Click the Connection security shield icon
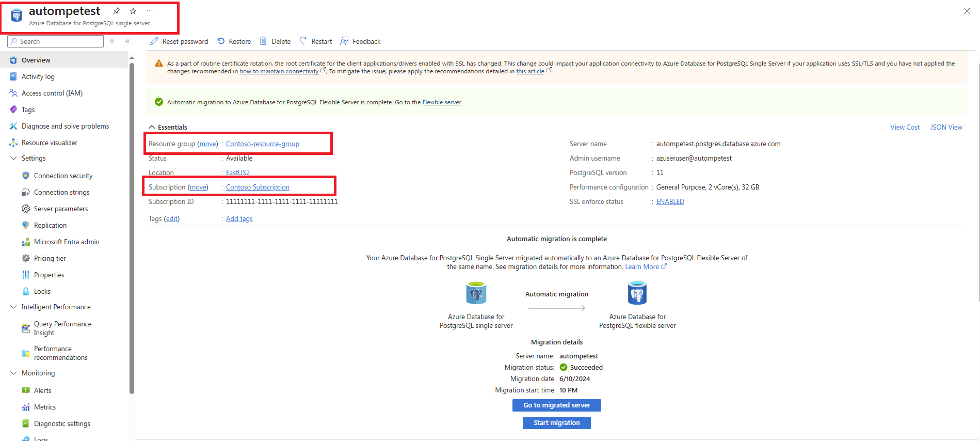 (x=26, y=176)
